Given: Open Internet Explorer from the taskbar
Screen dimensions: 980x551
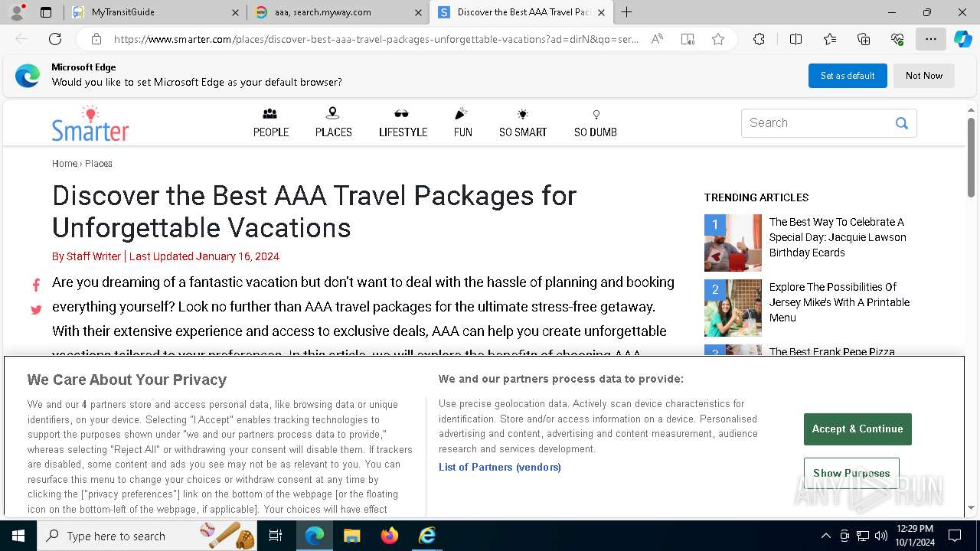Looking at the screenshot, I should click(x=426, y=536).
